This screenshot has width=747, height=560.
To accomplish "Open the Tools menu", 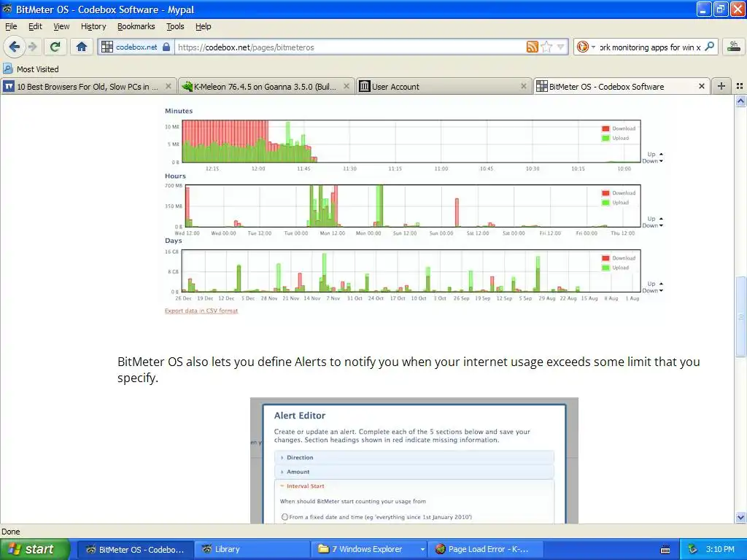I will [x=175, y=26].
